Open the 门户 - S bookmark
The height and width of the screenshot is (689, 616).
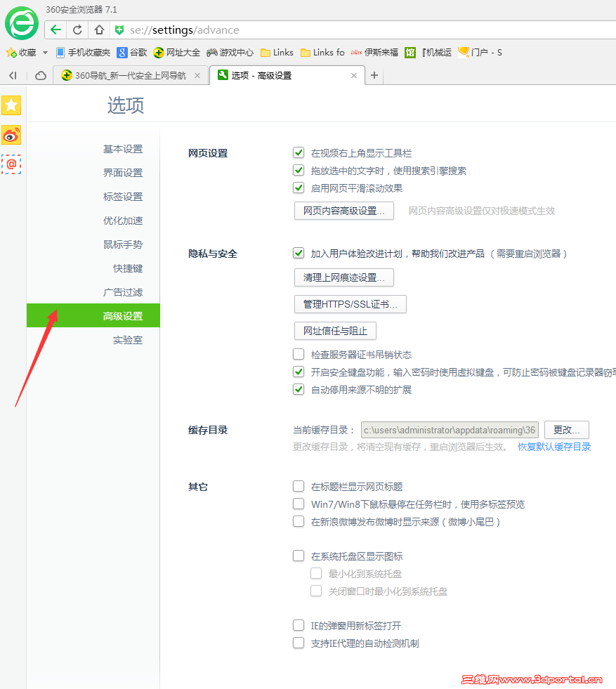tap(480, 53)
